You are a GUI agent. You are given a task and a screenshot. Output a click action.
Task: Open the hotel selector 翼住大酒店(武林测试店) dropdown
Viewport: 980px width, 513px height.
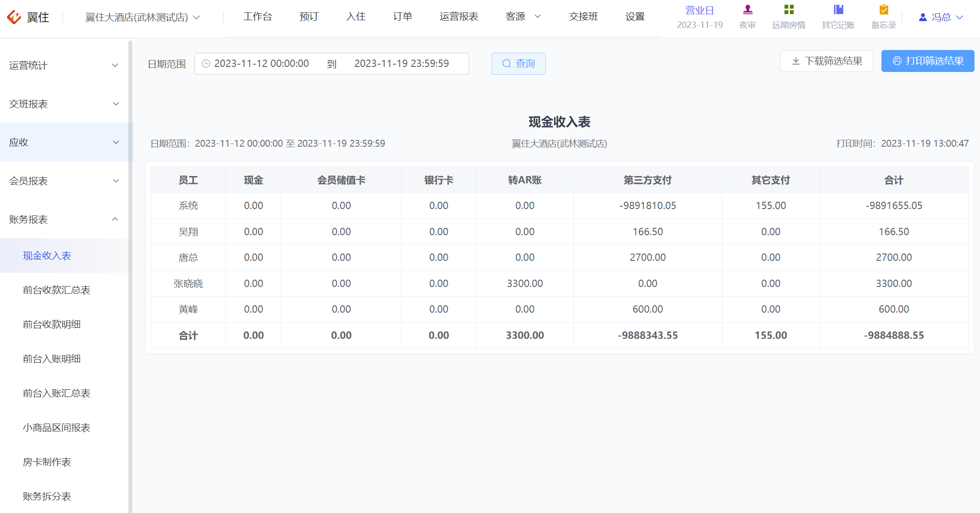click(x=143, y=17)
